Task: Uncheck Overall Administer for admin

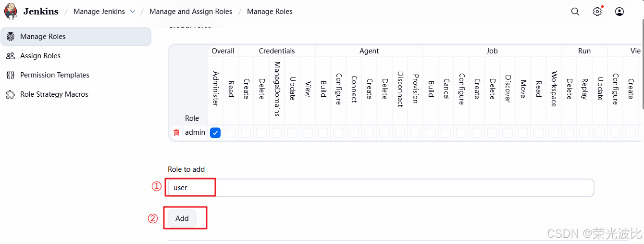Action: [x=215, y=133]
